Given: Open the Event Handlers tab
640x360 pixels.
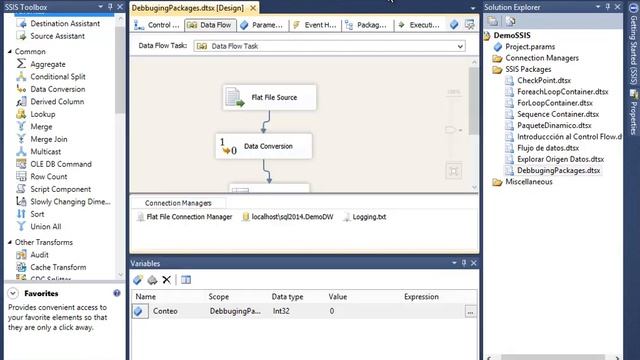Looking at the screenshot, I should pyautogui.click(x=315, y=25).
